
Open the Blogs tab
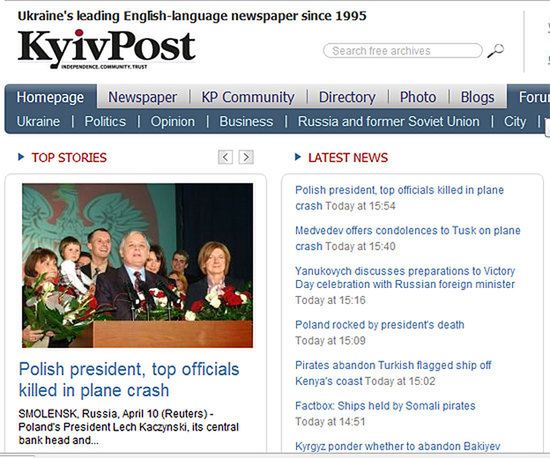pyautogui.click(x=477, y=97)
